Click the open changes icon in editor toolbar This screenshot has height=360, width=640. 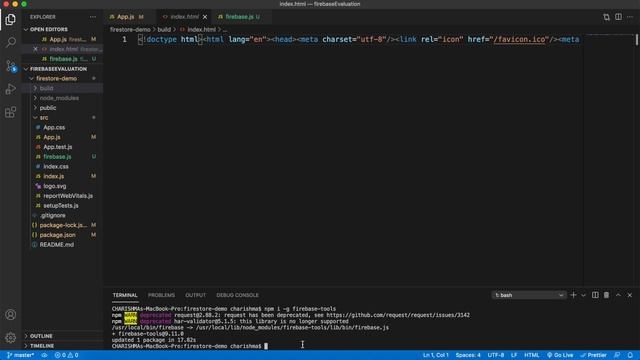pos(607,17)
